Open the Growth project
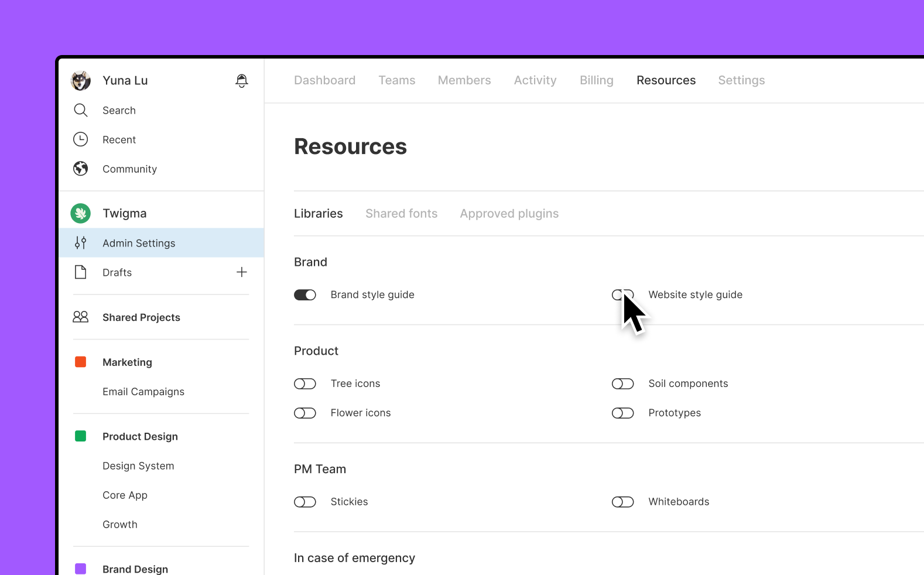The height and width of the screenshot is (575, 924). pyautogui.click(x=120, y=524)
